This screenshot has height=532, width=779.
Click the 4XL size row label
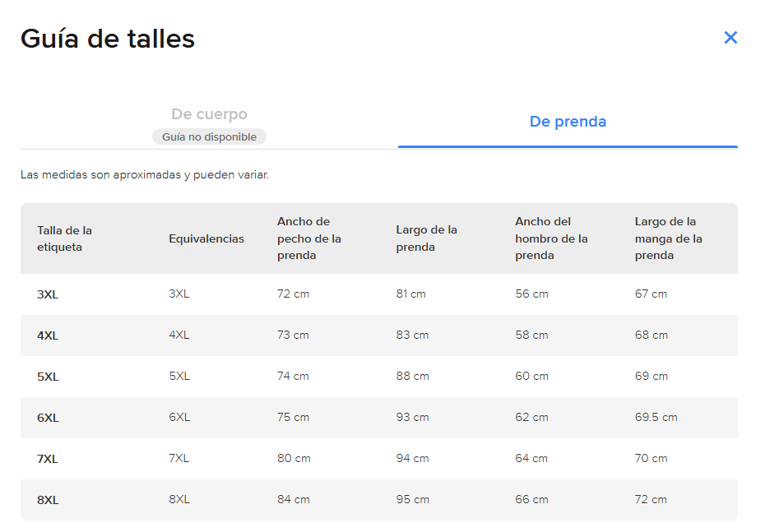point(48,335)
